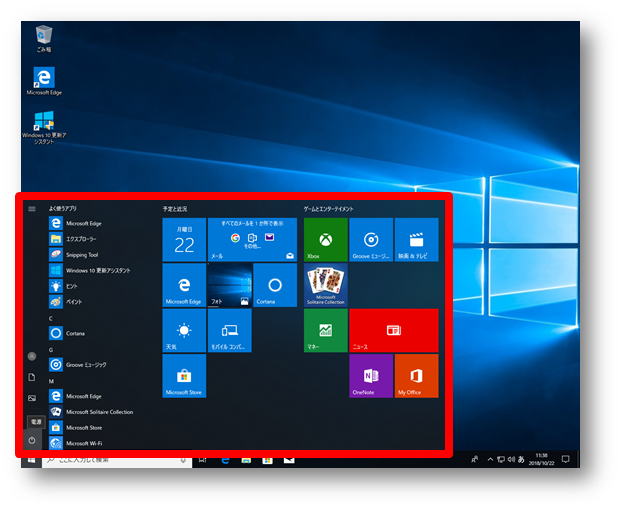Open the Xbox tile
This screenshot has height=510, width=622.
[x=326, y=240]
